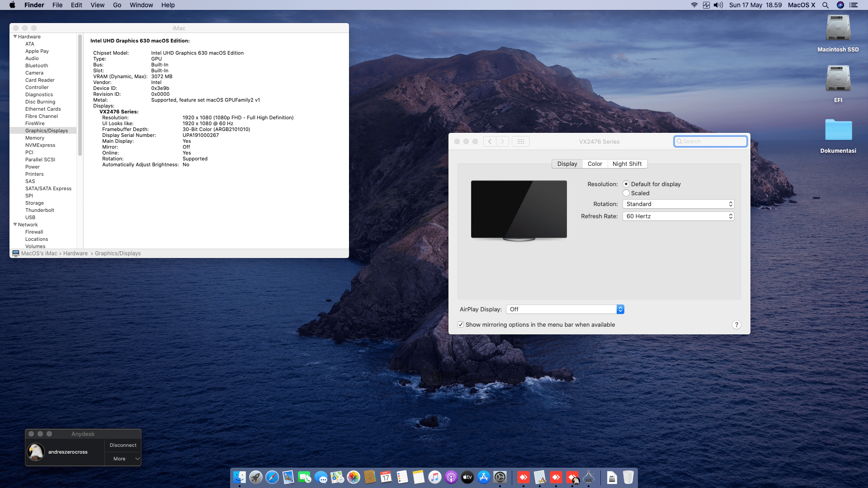Switch to the Night Shift tab
Viewport: 868px width, 488px height.
coord(627,164)
